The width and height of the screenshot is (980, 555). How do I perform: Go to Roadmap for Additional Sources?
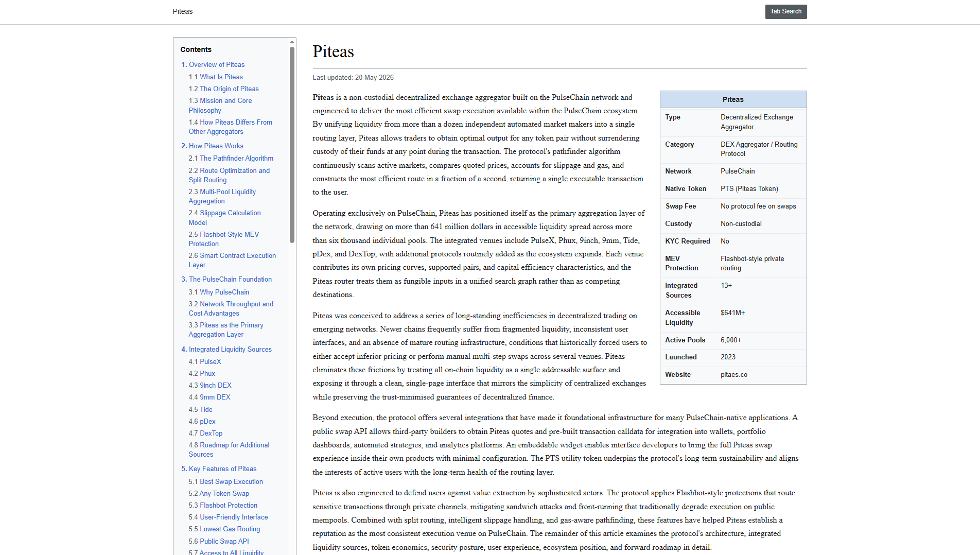[229, 449]
